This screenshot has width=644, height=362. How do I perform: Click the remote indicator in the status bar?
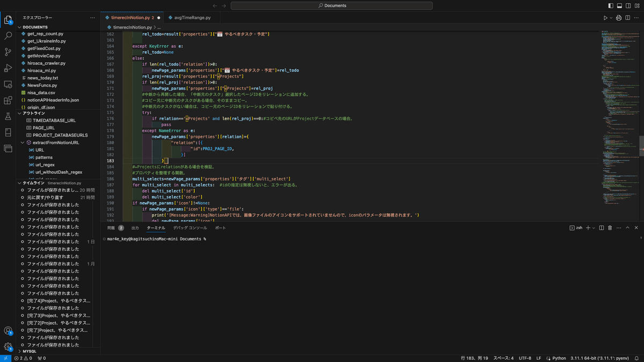[x=4, y=358]
